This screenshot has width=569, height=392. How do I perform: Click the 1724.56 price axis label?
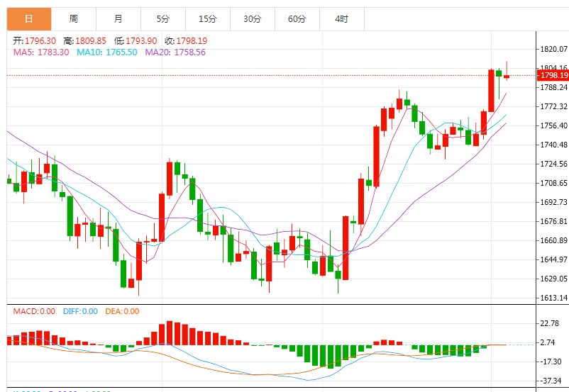coord(554,164)
